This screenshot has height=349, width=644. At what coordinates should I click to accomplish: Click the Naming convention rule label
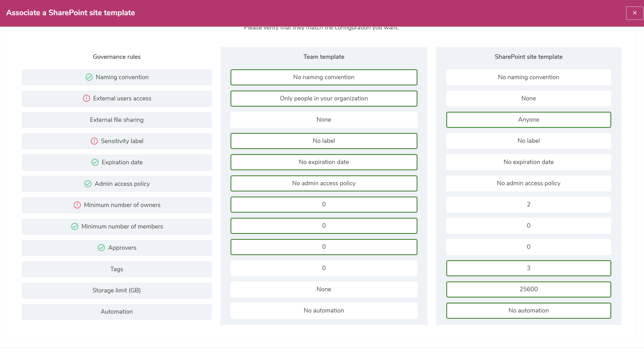point(122,77)
